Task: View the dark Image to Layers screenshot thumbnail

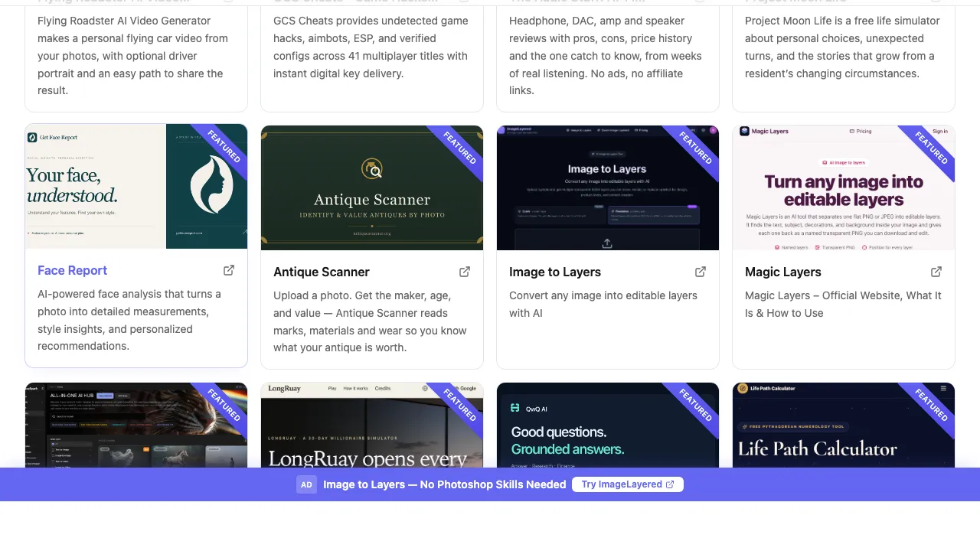Action: click(x=608, y=187)
